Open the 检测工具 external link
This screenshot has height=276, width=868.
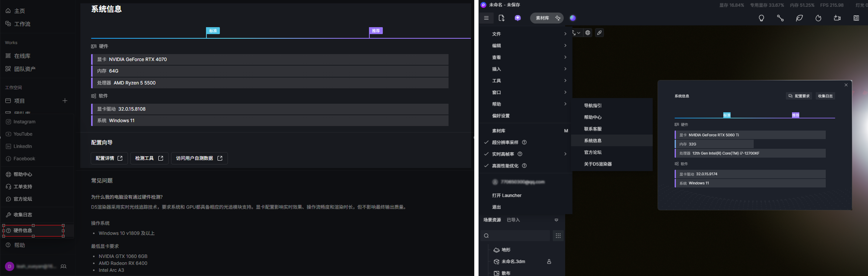(149, 158)
